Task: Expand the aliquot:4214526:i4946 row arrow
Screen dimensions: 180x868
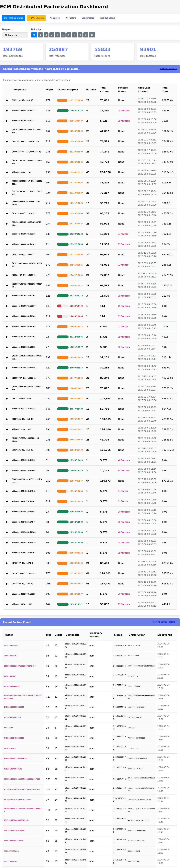Action: click(7, 368)
